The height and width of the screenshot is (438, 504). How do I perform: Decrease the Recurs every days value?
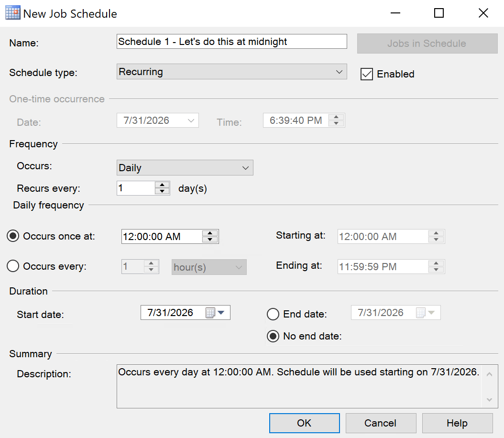[162, 191]
